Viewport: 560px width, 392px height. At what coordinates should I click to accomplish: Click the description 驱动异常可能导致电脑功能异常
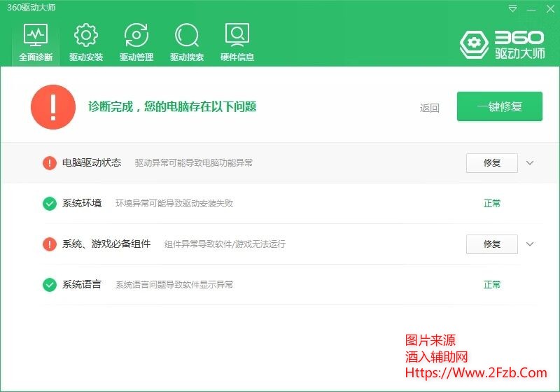(194, 163)
